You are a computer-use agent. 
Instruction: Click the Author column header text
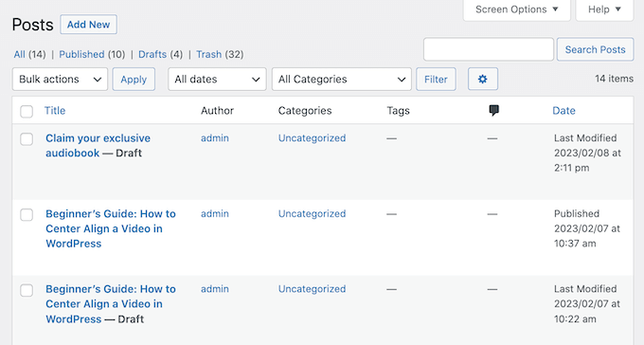click(x=217, y=111)
